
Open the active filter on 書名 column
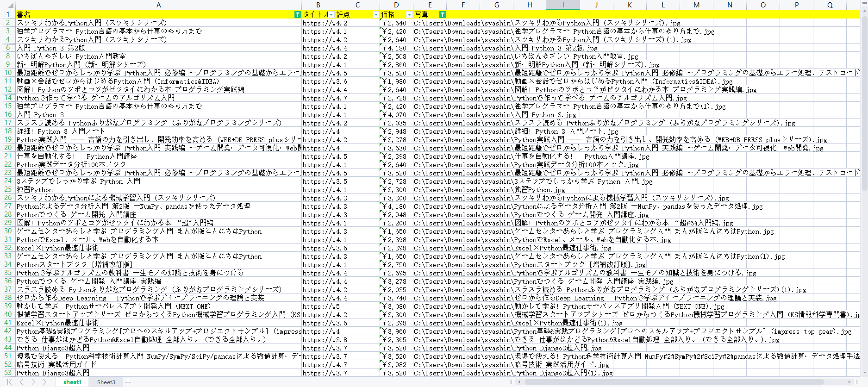click(x=298, y=15)
